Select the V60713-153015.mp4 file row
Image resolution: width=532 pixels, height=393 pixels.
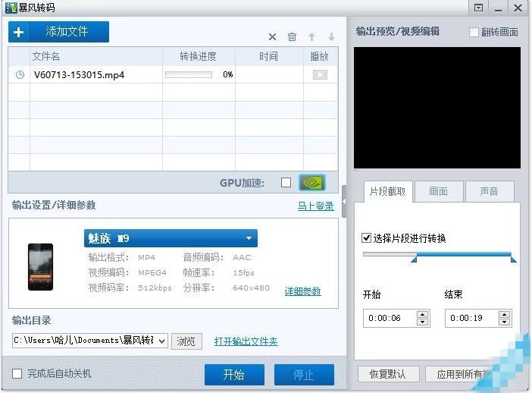coord(173,74)
